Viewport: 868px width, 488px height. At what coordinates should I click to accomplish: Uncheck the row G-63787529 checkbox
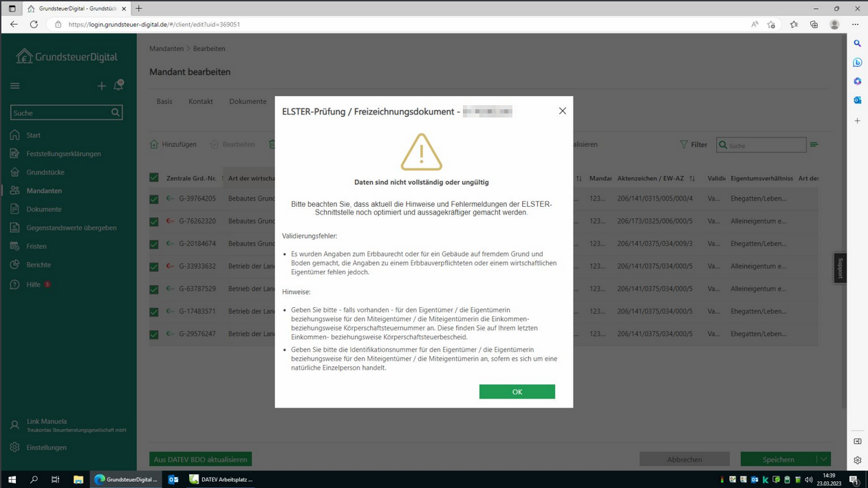pyautogui.click(x=154, y=289)
